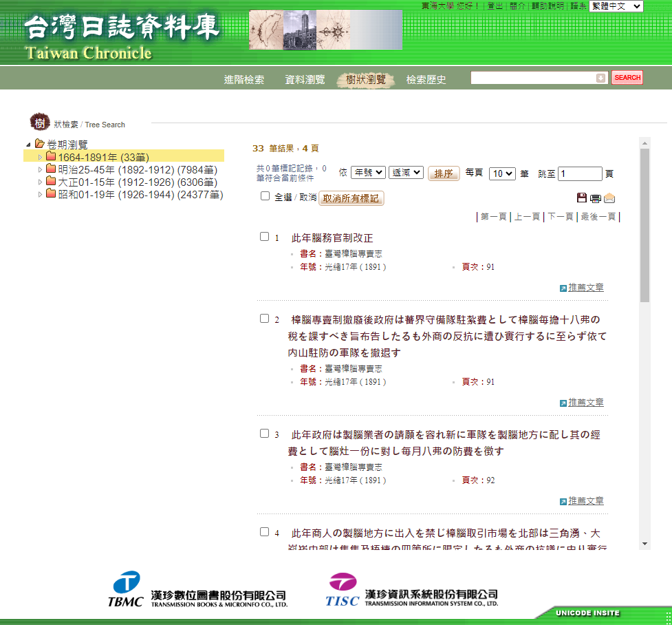Check the checkbox for result 2
The height and width of the screenshot is (625, 672).
[264, 319]
